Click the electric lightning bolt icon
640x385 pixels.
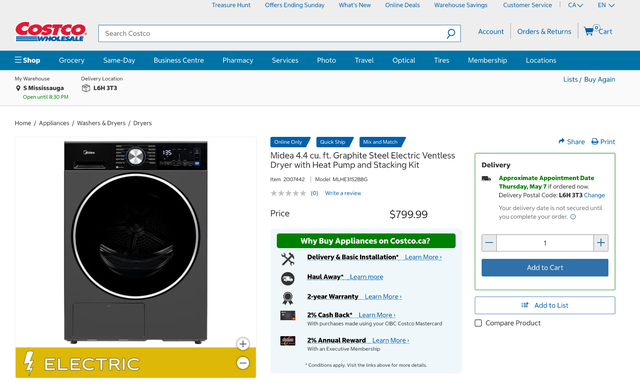click(x=29, y=363)
